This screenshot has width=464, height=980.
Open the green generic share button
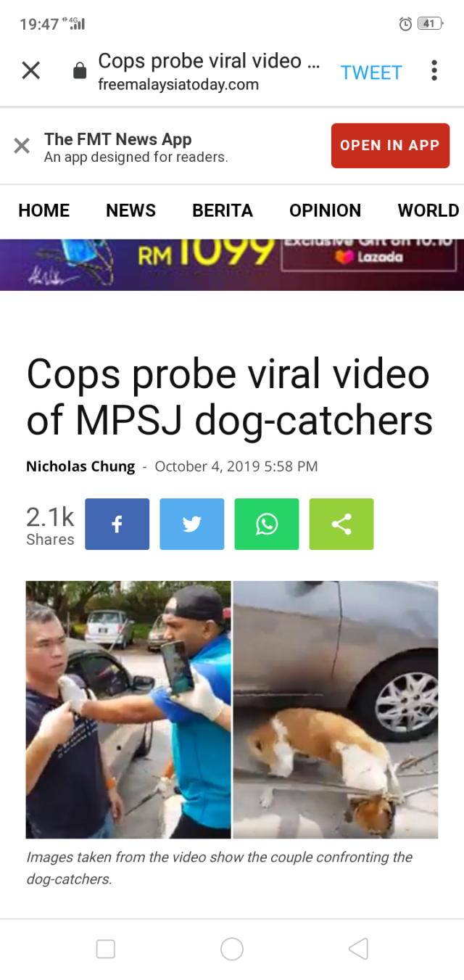tap(341, 524)
